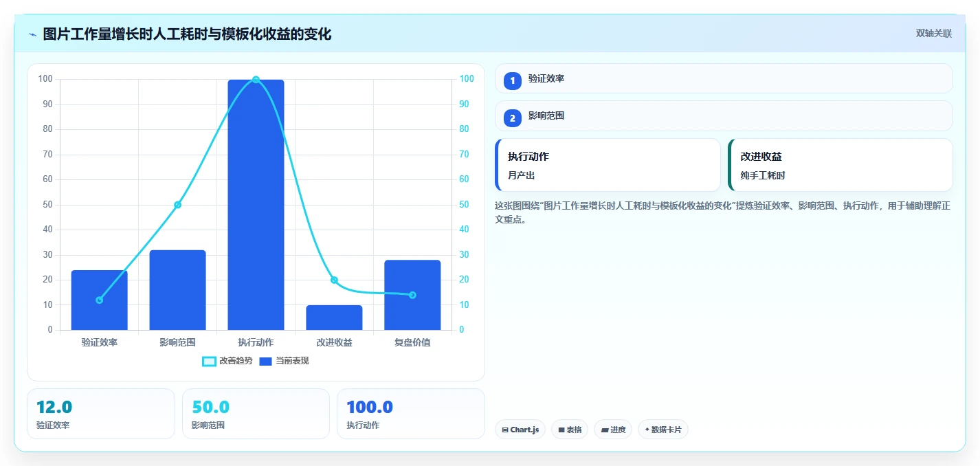Open the 50.0 影响范围 stat card
This screenshot has width=980, height=466.
coord(256,414)
